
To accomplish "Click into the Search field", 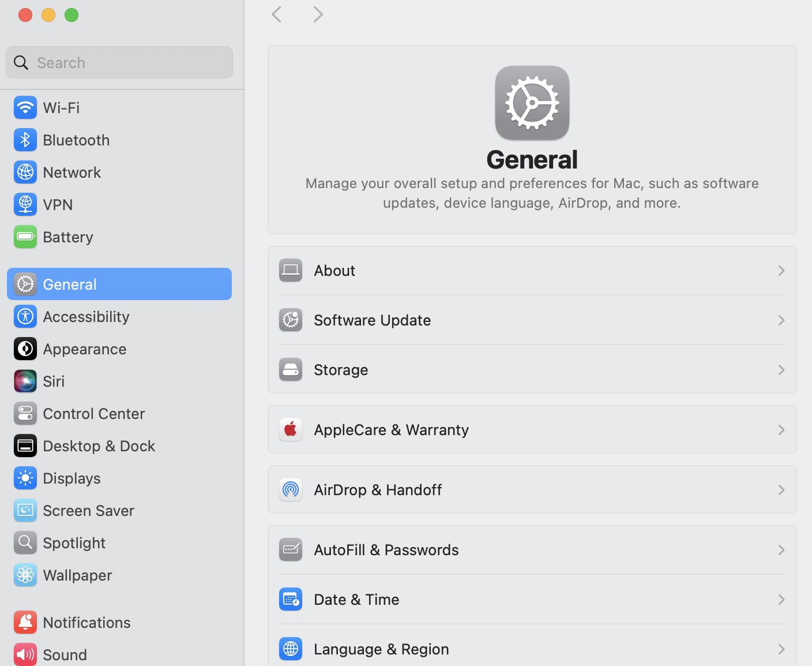I will tap(119, 62).
